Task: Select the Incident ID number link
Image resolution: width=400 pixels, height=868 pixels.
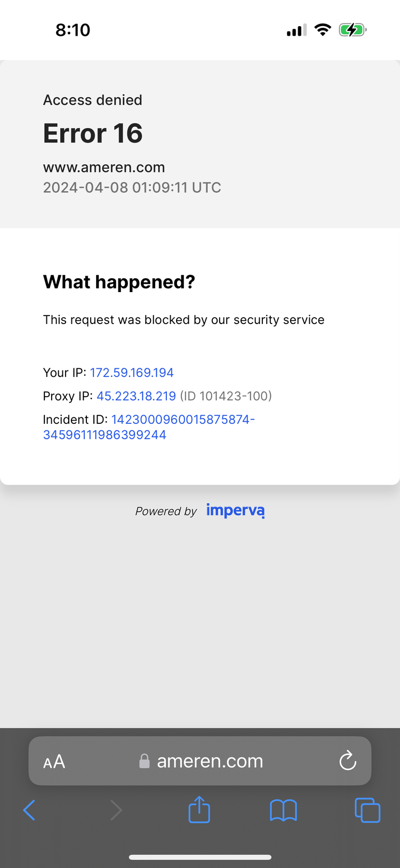Action: point(149,427)
